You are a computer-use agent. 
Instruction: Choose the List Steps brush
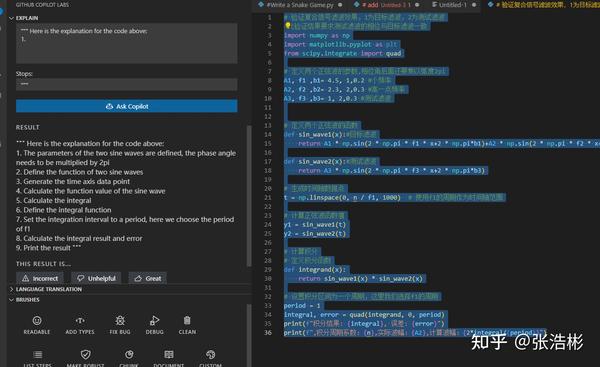[x=38, y=358]
